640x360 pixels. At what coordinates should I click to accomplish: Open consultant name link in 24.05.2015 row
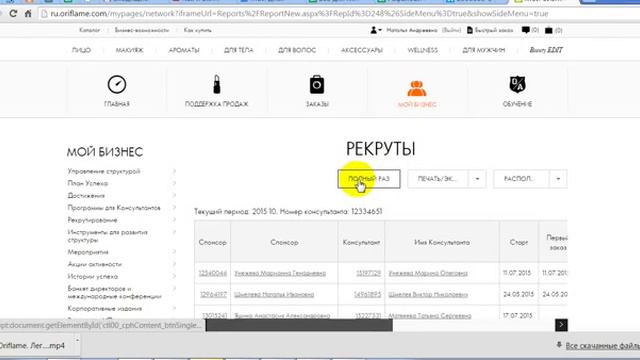(428, 294)
